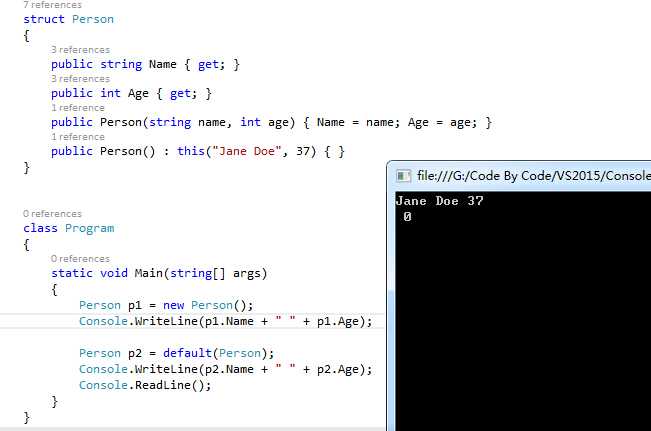Open '1 reference' link above two-parameter Person constructor

(78, 108)
